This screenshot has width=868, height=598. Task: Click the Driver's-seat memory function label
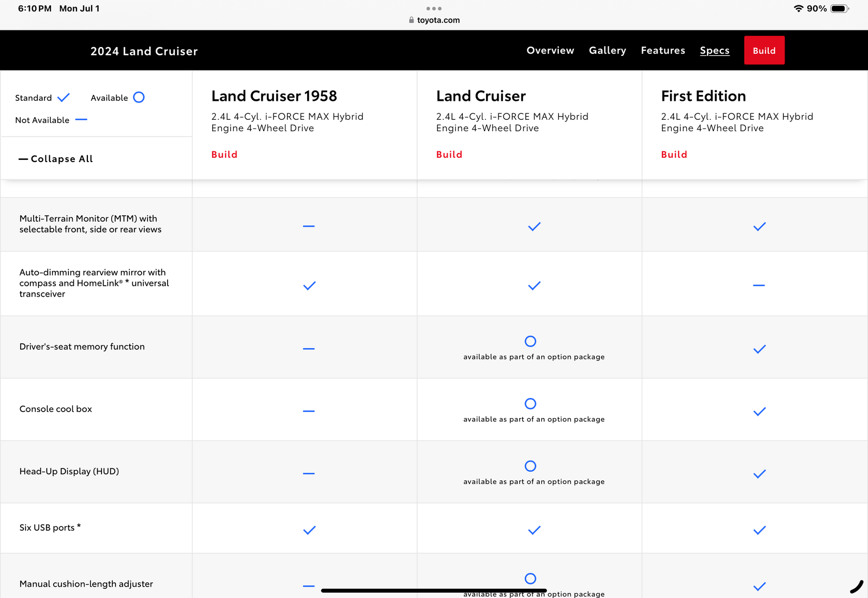(x=82, y=346)
